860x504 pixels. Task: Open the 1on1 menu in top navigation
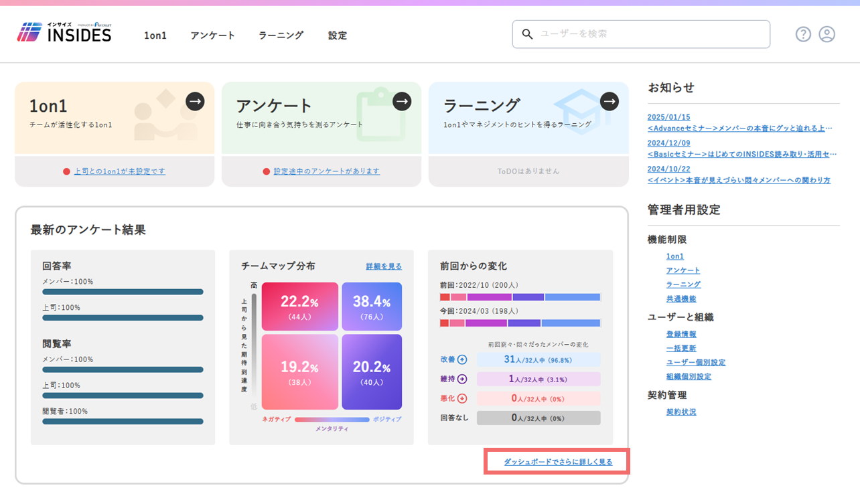[155, 35]
